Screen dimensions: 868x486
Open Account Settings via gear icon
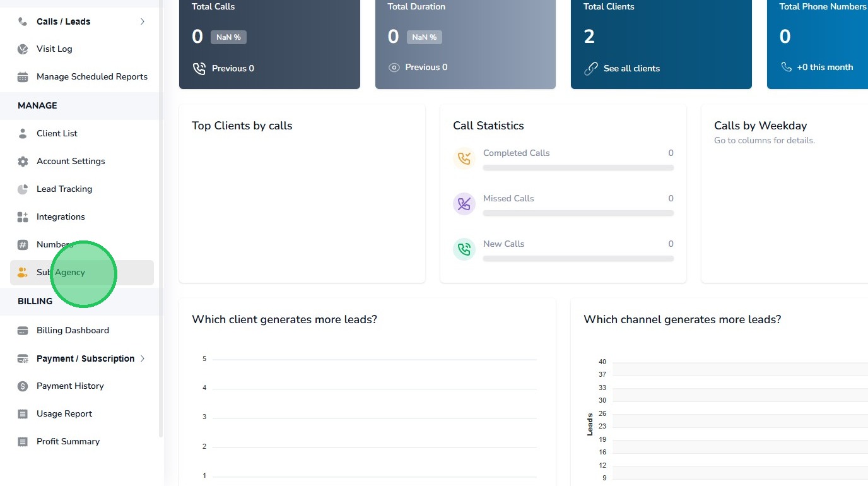23,162
